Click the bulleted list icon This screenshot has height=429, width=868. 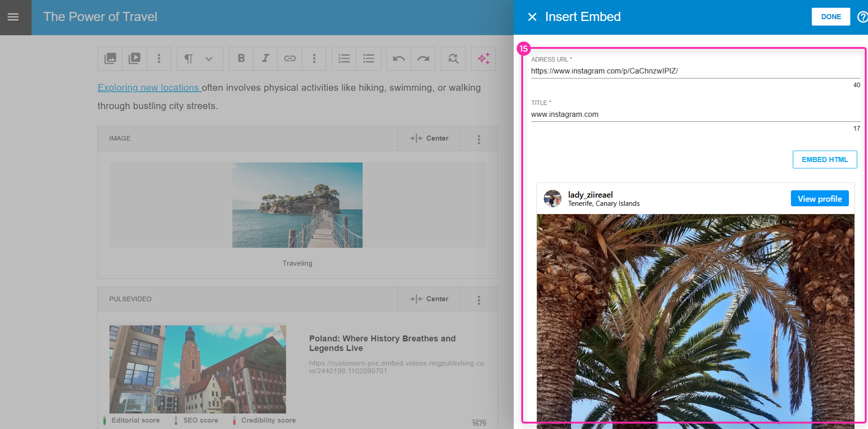click(x=369, y=58)
